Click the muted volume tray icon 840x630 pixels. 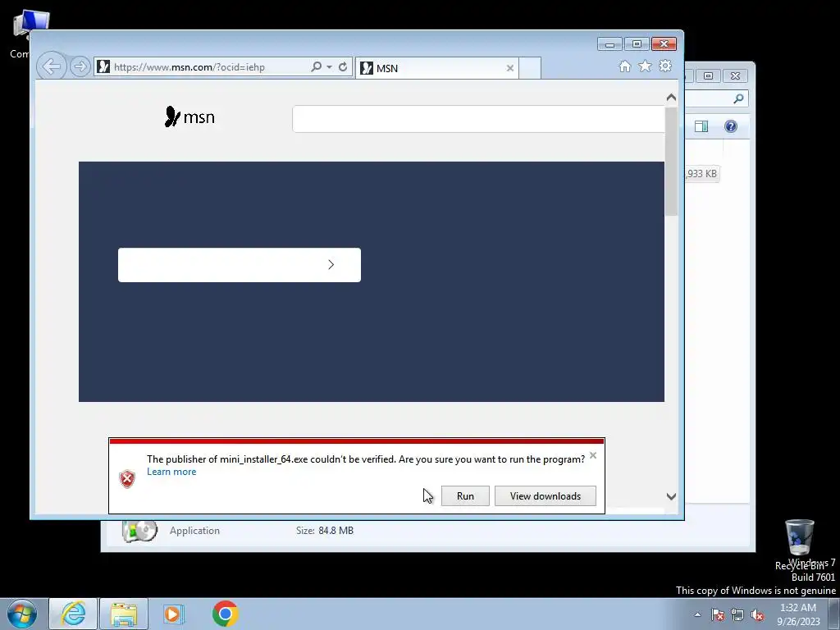pos(757,615)
